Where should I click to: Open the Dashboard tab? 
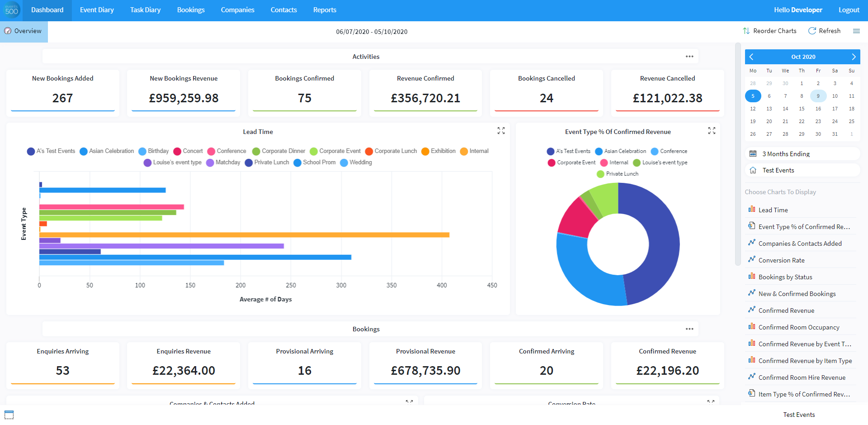tap(47, 10)
